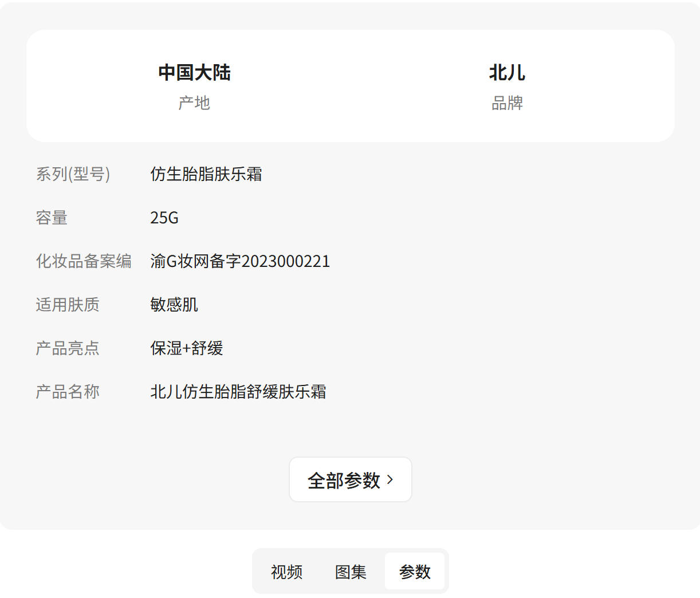Image resolution: width=700 pixels, height=598 pixels.
Task: Select the 仿生胎脂肤乐霜 series value
Action: click(206, 174)
